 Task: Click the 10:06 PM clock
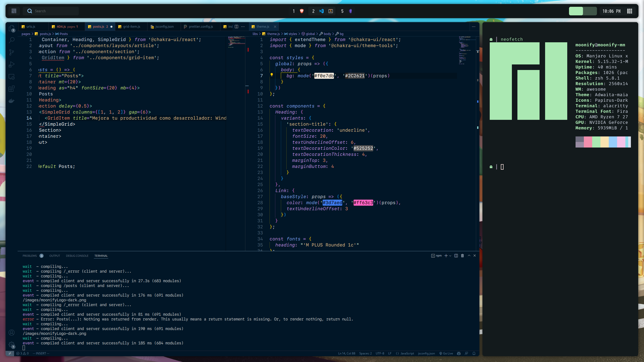click(611, 11)
